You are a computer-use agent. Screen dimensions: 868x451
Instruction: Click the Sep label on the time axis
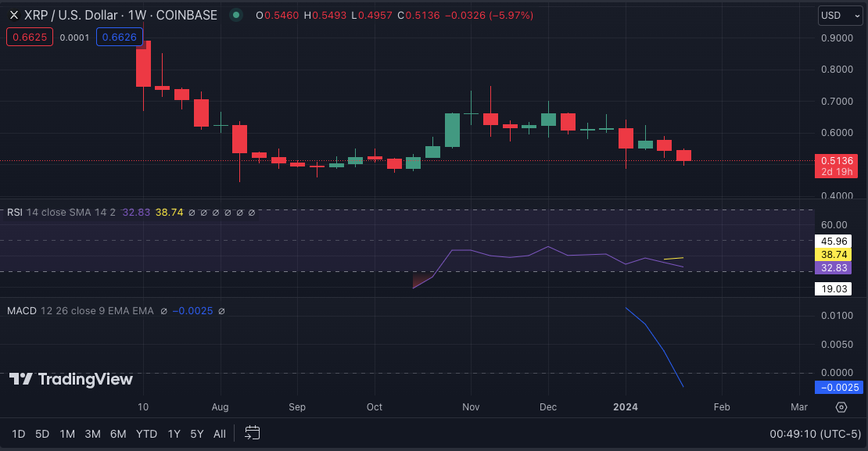297,407
